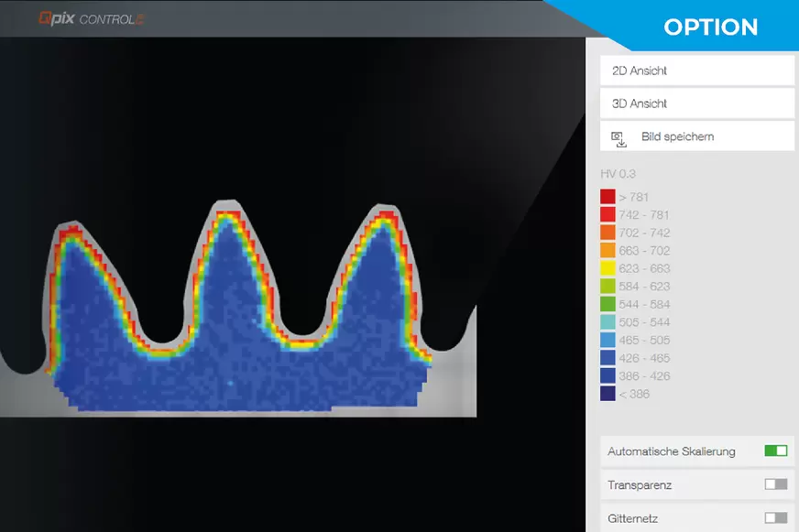799x532 pixels.
Task: Turn on the Gitternetz toggle
Action: [x=775, y=517]
